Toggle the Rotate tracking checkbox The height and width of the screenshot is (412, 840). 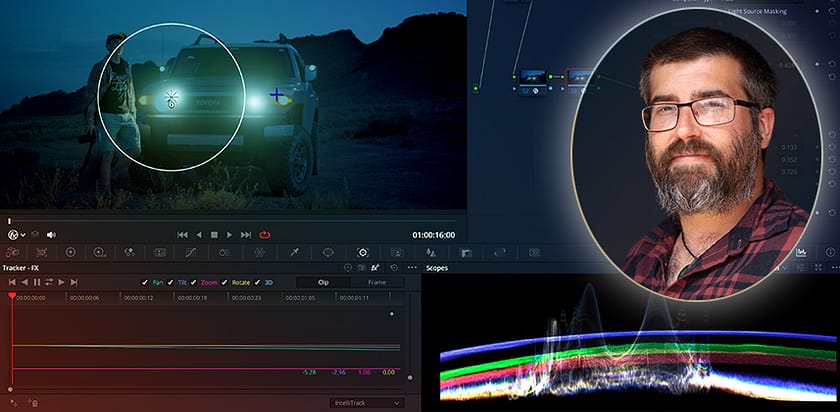click(224, 282)
